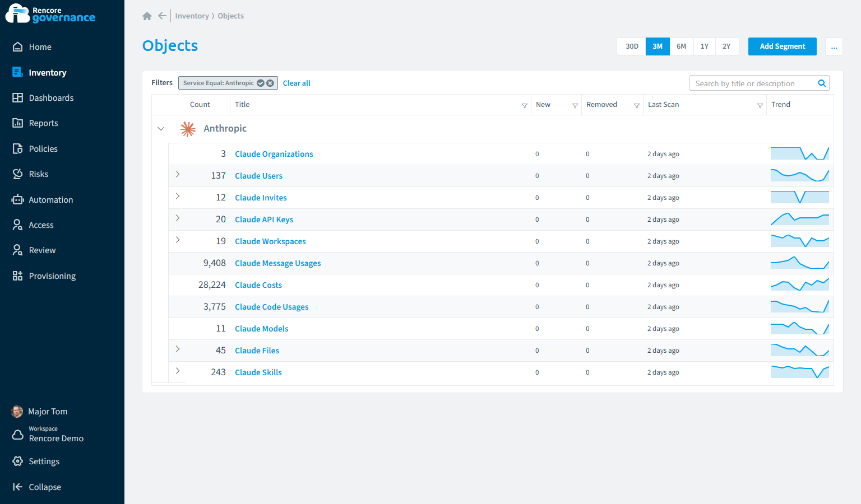
Task: Expand the Claude Skills row
Action: click(x=178, y=371)
